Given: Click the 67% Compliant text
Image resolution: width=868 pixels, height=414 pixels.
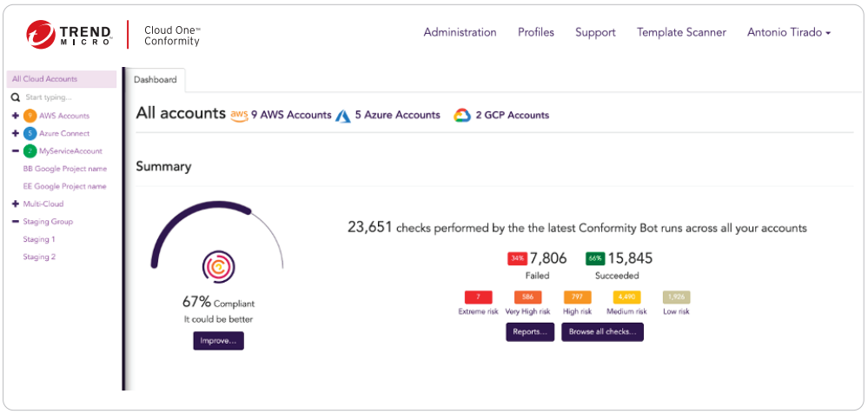Looking at the screenshot, I should (x=219, y=303).
